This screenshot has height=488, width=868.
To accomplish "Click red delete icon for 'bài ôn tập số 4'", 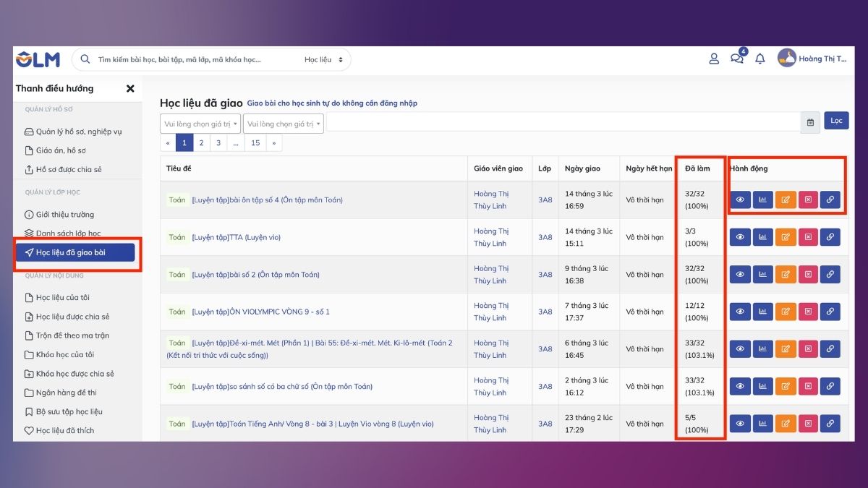I will (x=808, y=200).
